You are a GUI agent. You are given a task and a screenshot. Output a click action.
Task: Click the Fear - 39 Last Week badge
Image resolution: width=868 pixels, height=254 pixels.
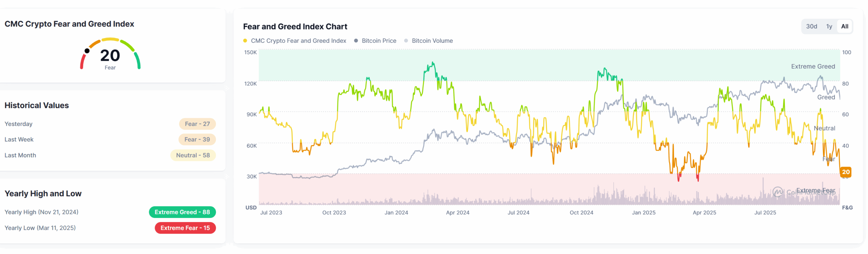(197, 139)
